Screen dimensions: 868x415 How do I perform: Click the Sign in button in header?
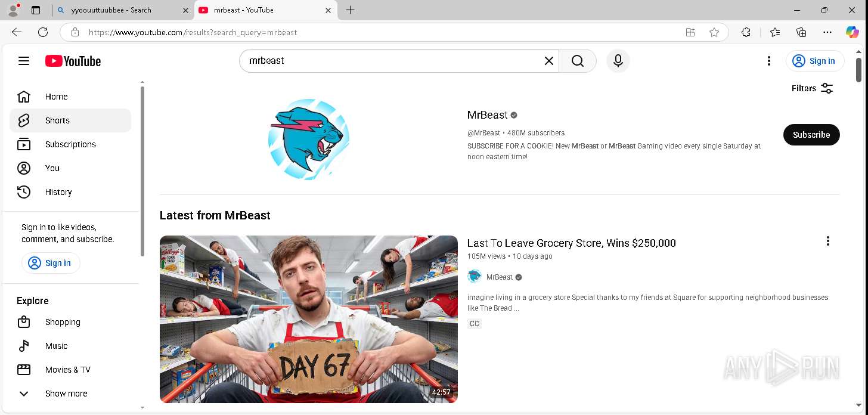[815, 61]
